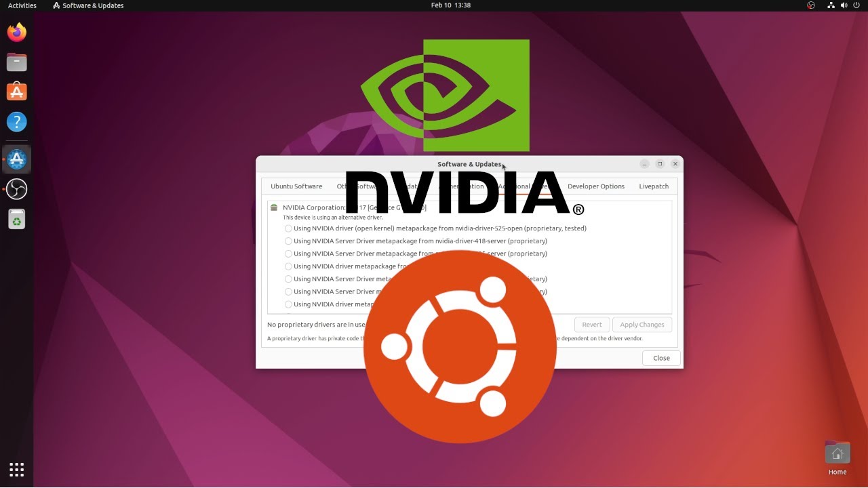868x488 pixels.
Task: Open the Activities overview
Action: click(22, 5)
